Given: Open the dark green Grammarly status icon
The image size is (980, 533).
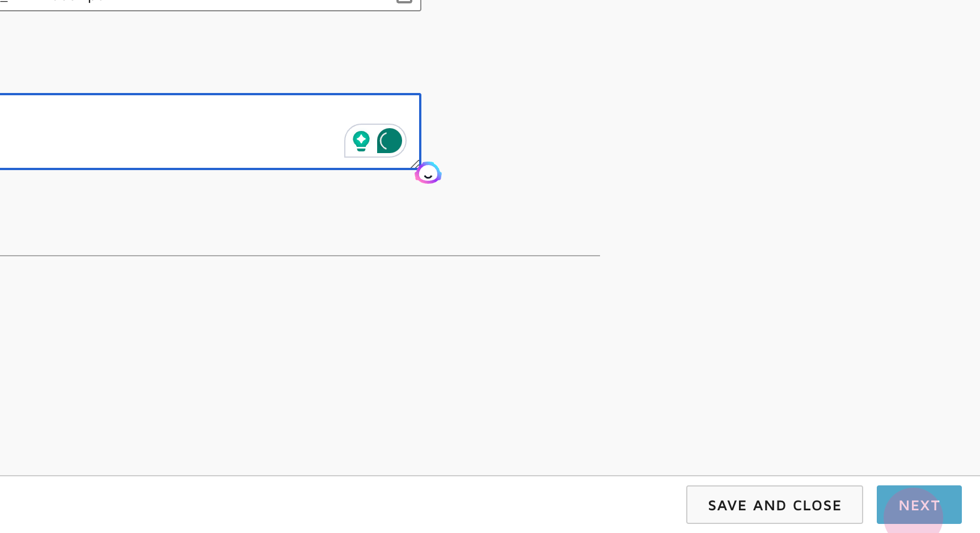Looking at the screenshot, I should [390, 141].
